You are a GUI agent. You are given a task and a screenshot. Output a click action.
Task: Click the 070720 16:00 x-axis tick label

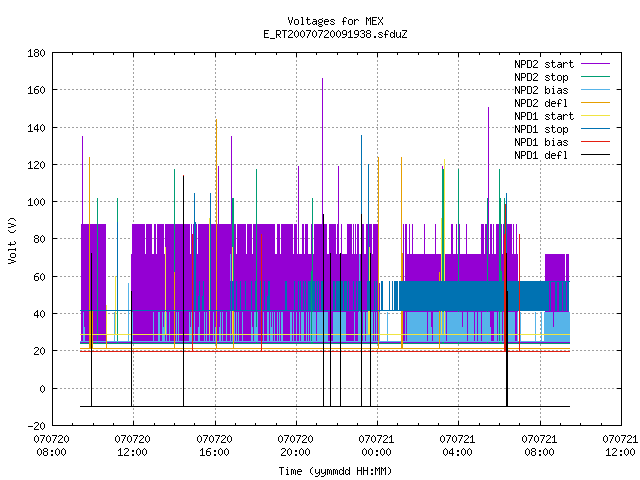pos(214,446)
